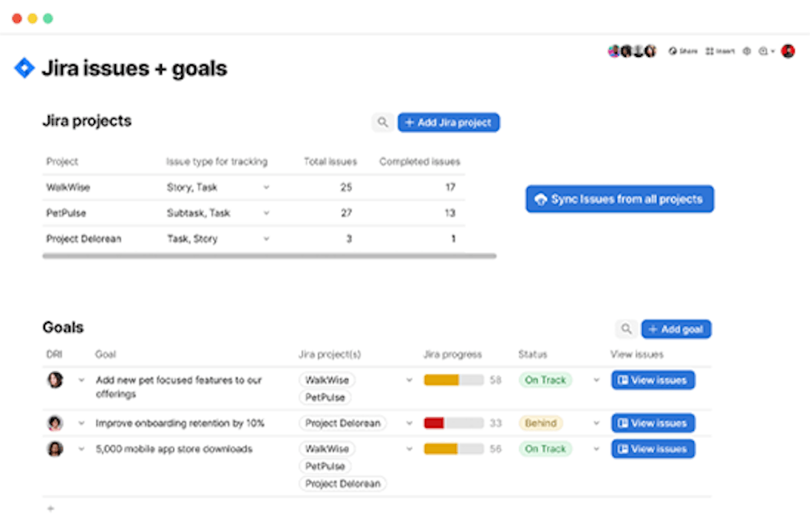The image size is (810, 532).
Task: Click the red user profile avatar
Action: point(788,51)
